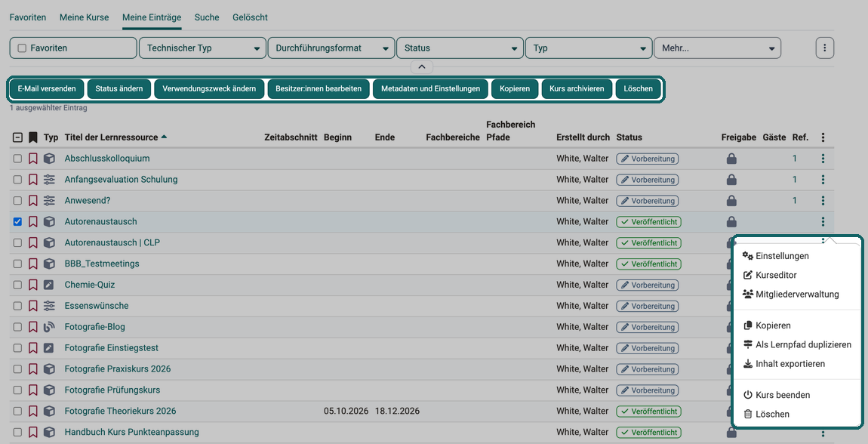This screenshot has width=868, height=444.
Task: Open the Durchführungsformat filter dropdown
Action: 331,48
